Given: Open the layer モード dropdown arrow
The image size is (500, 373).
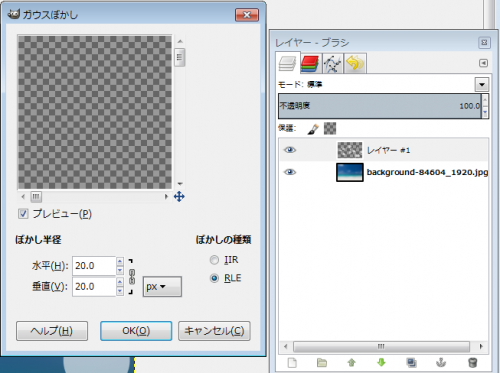Looking at the screenshot, I should (x=482, y=84).
